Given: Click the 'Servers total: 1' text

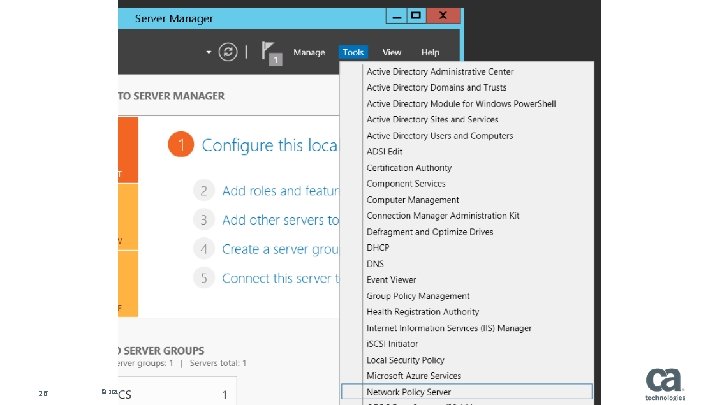Looking at the screenshot, I should (x=218, y=363).
